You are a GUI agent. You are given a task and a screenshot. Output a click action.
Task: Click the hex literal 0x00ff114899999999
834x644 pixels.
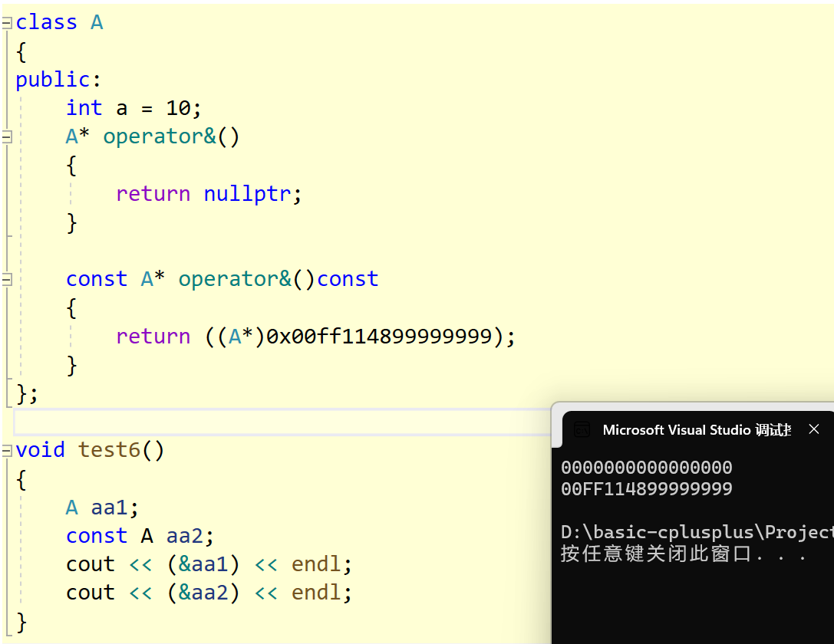(x=379, y=337)
